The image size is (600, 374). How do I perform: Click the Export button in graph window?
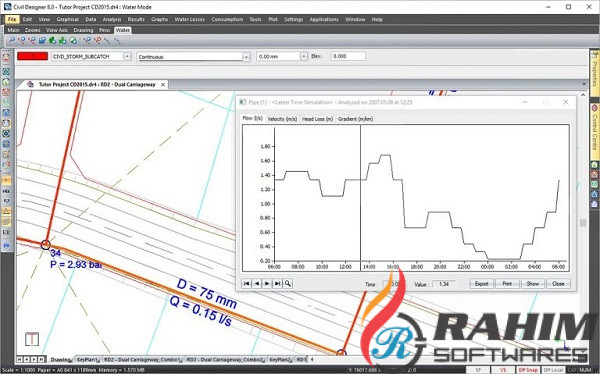[481, 284]
